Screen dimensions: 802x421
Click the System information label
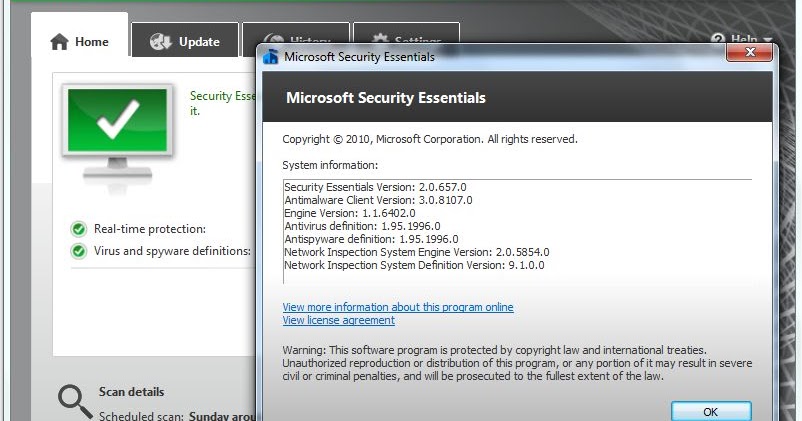pos(330,165)
